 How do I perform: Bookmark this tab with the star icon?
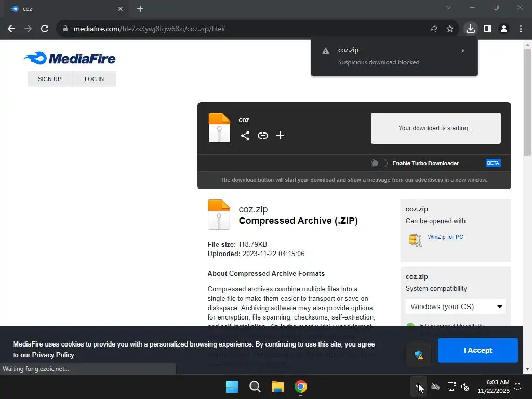[450, 29]
